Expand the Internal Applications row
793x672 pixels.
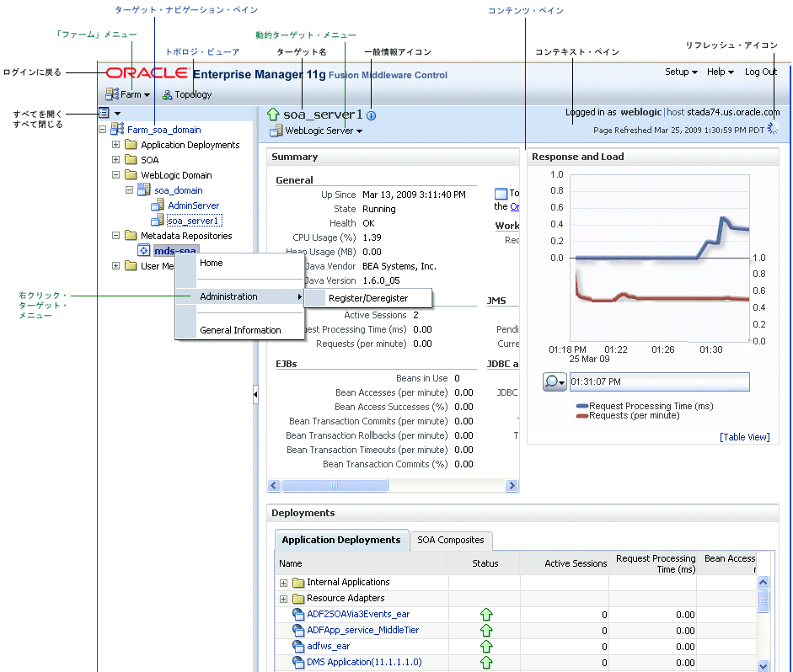coord(283,583)
